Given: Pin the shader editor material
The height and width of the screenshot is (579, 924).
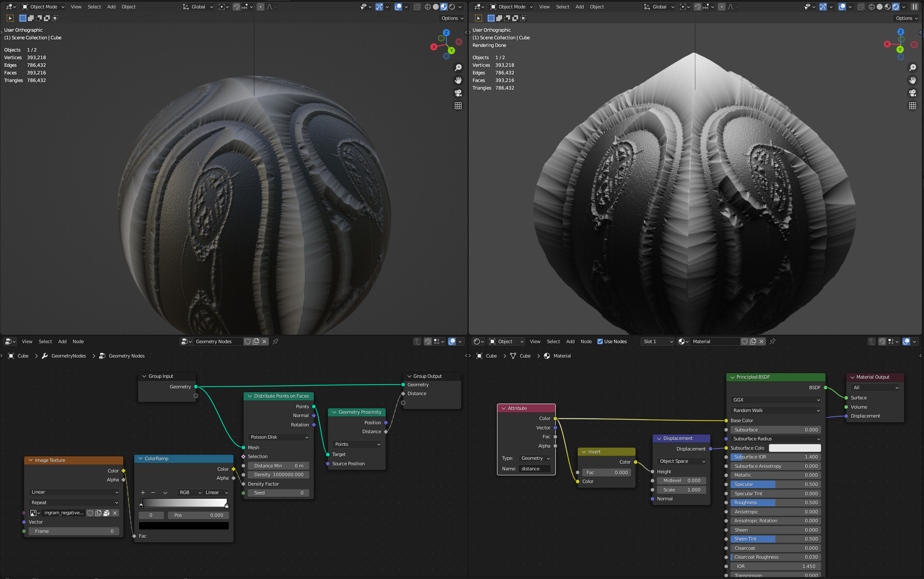Looking at the screenshot, I should click(772, 341).
